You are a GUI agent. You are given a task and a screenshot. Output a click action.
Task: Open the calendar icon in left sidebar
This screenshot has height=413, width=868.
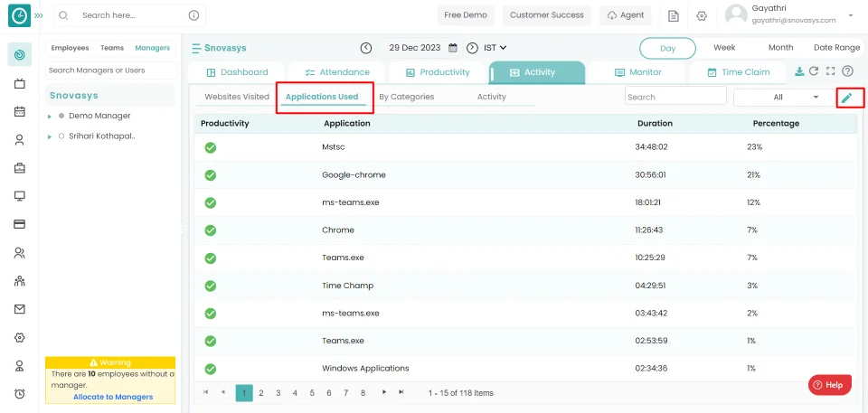(x=19, y=111)
